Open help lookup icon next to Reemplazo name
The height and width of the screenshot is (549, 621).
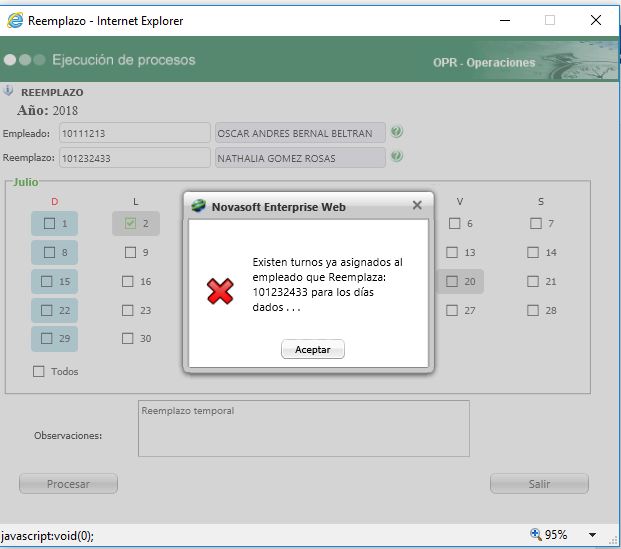[396, 156]
